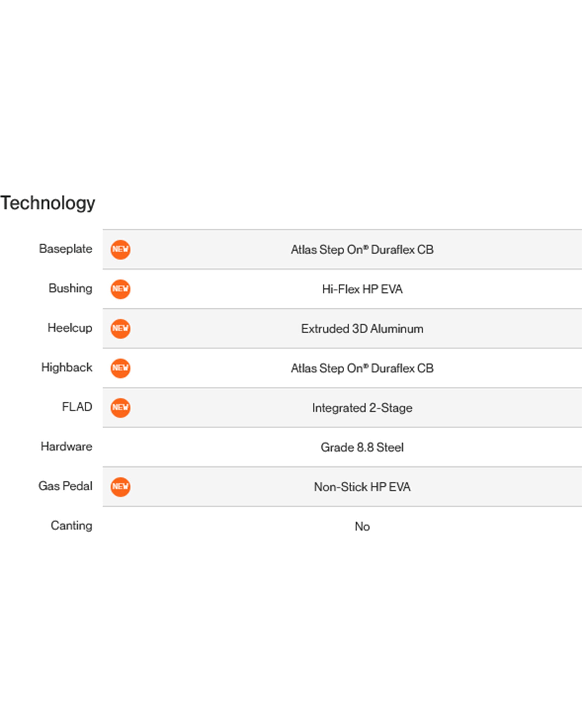Click the Grade 8.8 Steel value
Viewport: 582px width, 728px height.
(x=362, y=447)
